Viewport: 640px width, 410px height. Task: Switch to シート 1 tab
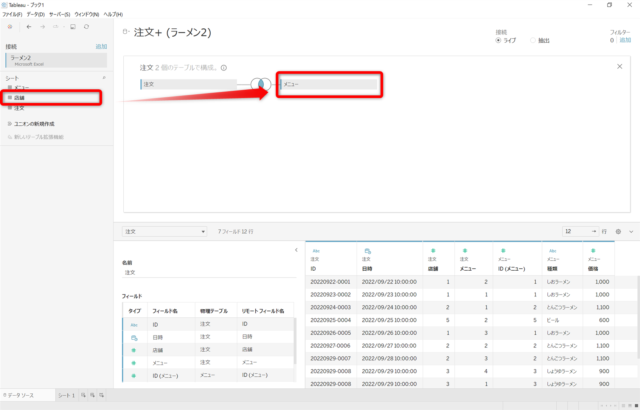coord(66,395)
